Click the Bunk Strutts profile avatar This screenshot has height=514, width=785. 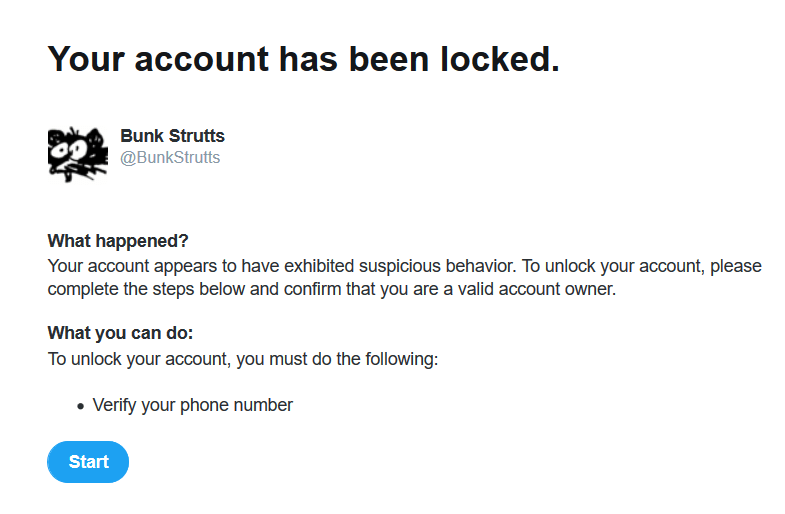(x=77, y=154)
